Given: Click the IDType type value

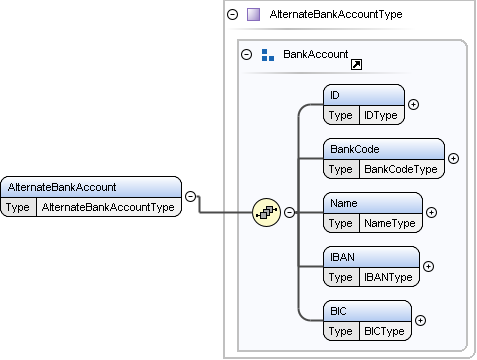Looking at the screenshot, I should click(x=381, y=115).
